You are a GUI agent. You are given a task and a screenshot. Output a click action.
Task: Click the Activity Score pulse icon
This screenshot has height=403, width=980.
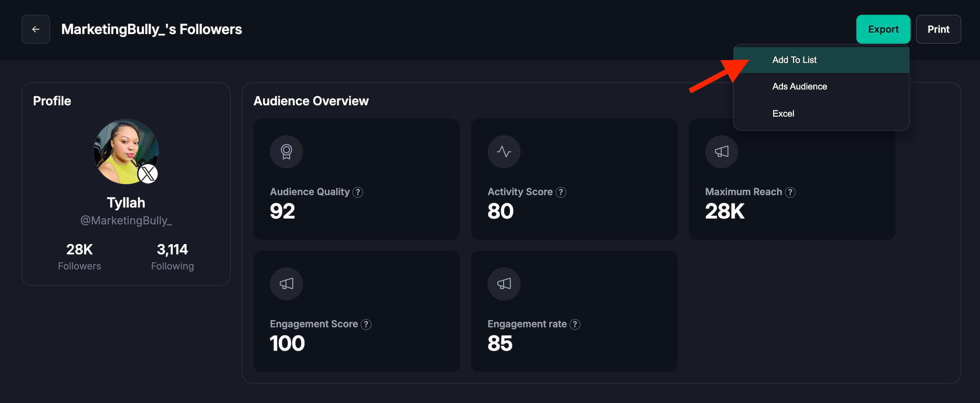(504, 152)
